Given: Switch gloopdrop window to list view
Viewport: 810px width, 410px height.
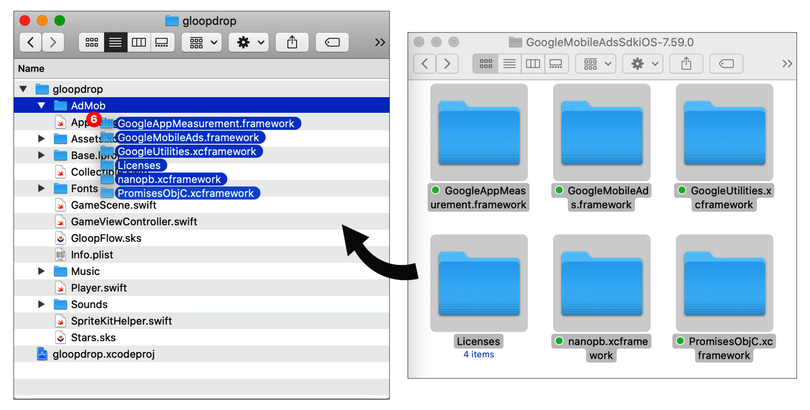Looking at the screenshot, I should [115, 42].
